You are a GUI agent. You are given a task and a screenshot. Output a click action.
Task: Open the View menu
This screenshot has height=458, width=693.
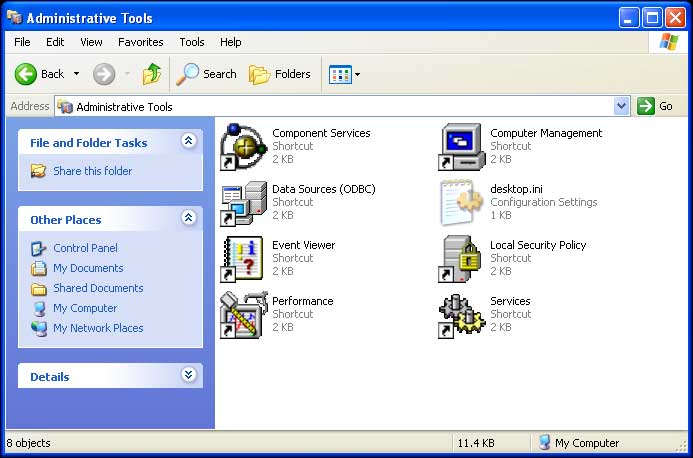click(x=91, y=42)
